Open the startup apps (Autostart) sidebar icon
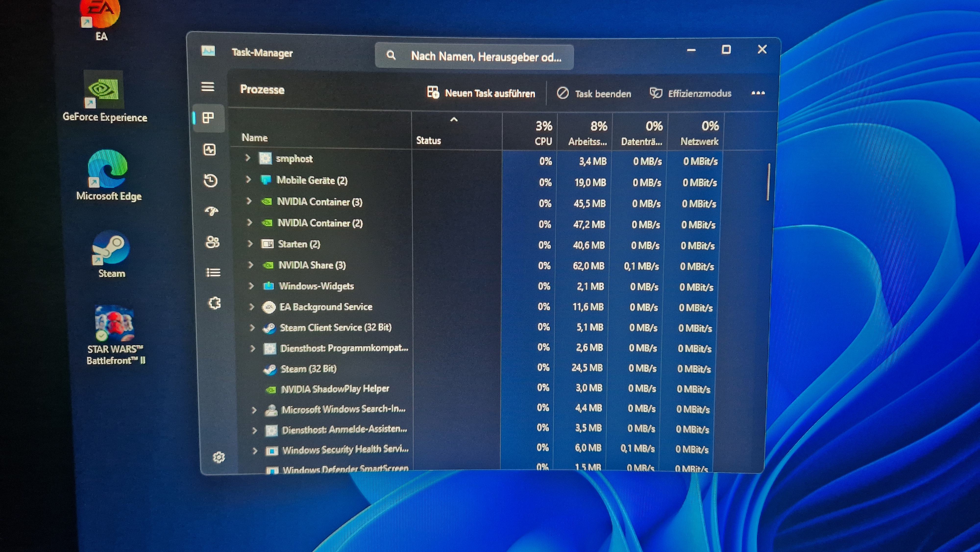 (x=211, y=211)
